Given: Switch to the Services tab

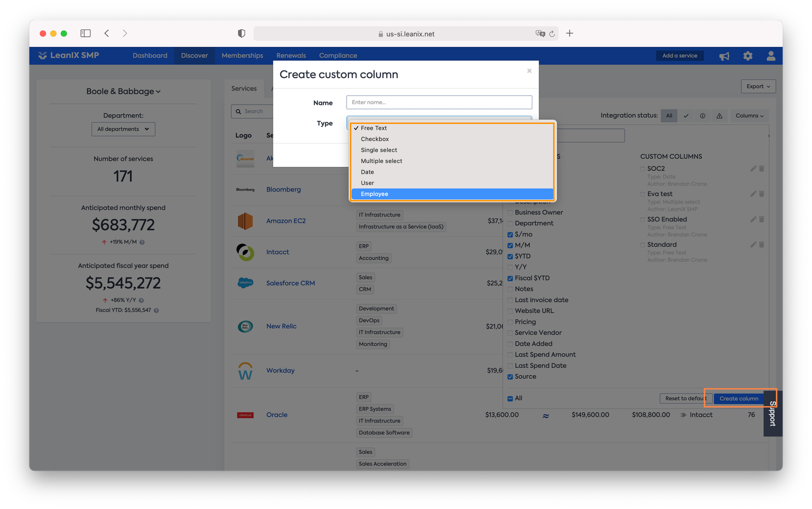Looking at the screenshot, I should tap(244, 89).
